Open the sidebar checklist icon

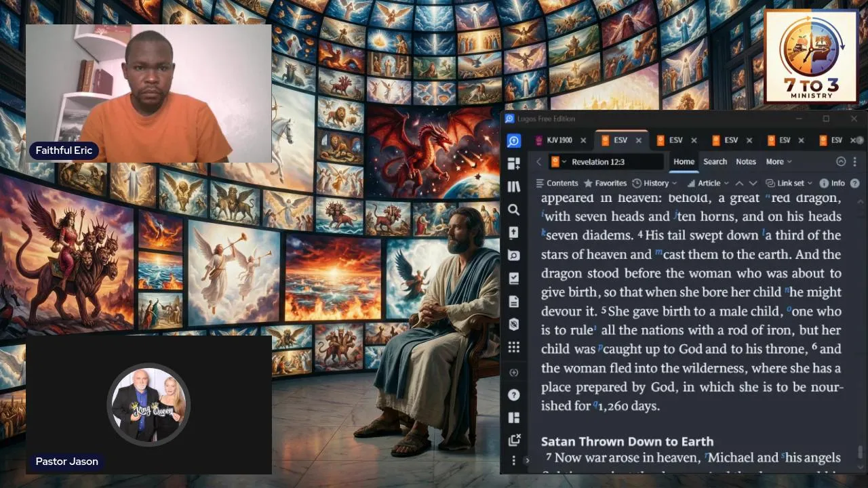(x=513, y=278)
